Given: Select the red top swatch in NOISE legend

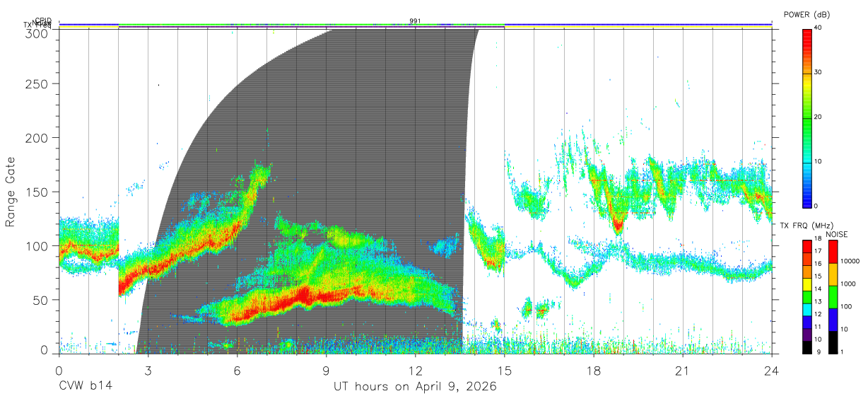Looking at the screenshot, I should pos(832,252).
